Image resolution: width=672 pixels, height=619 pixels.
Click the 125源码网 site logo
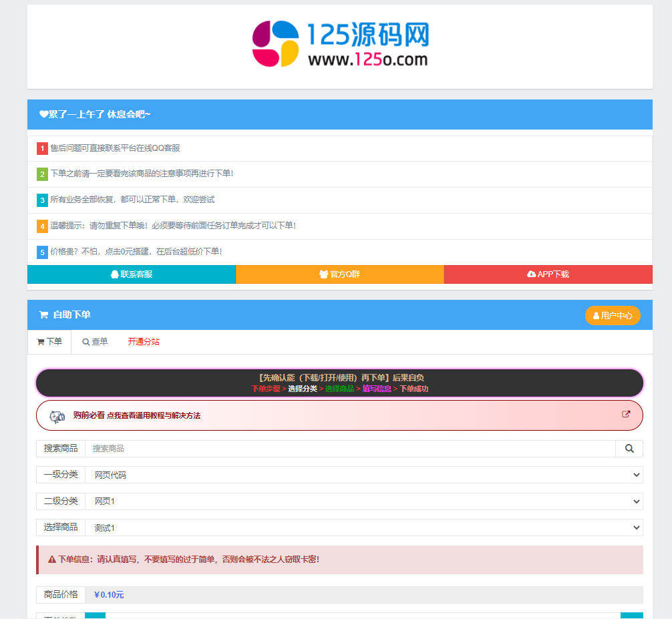340,44
